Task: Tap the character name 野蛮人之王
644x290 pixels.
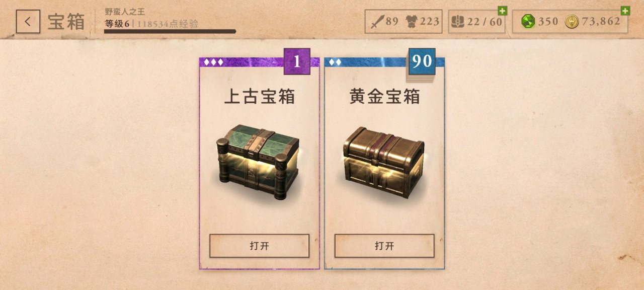Action: 125,12
